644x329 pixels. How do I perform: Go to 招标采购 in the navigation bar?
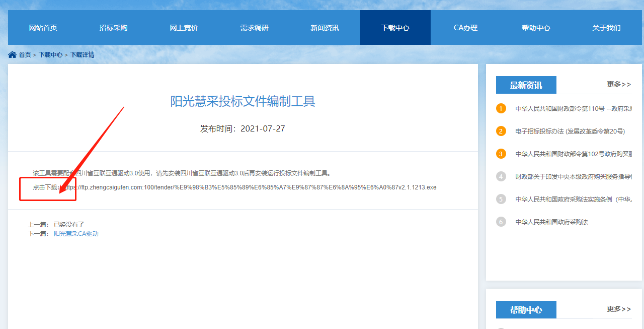click(114, 28)
